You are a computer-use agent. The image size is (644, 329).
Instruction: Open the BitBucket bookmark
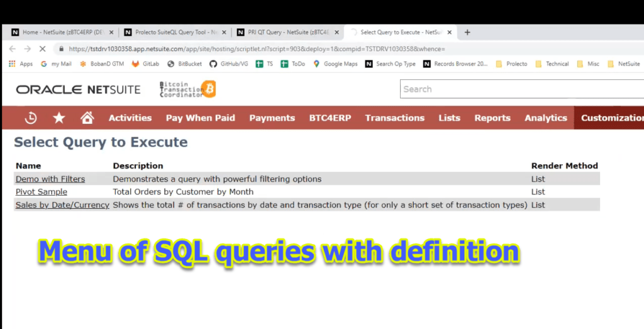[185, 64]
